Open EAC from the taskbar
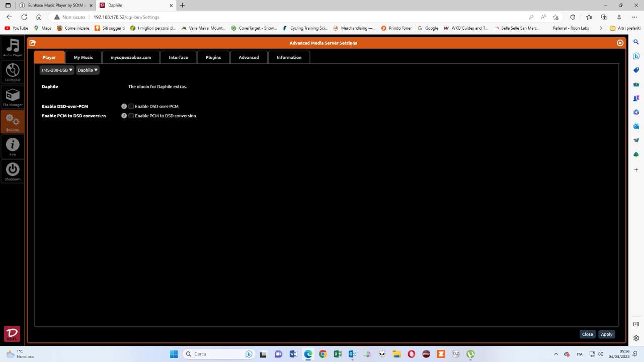 coord(456,354)
